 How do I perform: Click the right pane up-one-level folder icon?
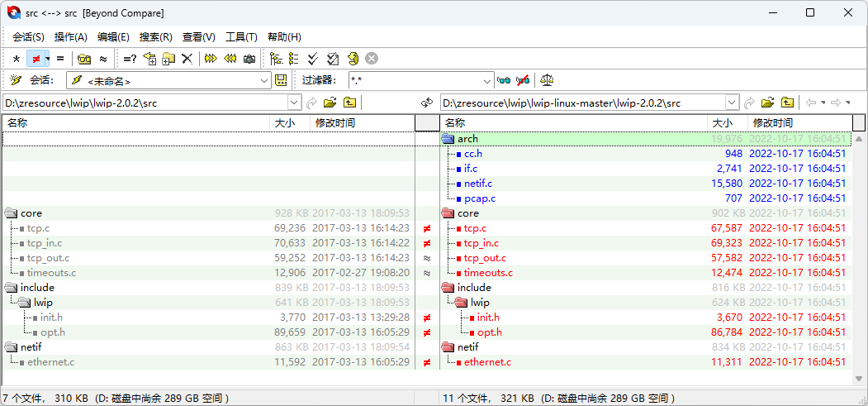[x=787, y=103]
